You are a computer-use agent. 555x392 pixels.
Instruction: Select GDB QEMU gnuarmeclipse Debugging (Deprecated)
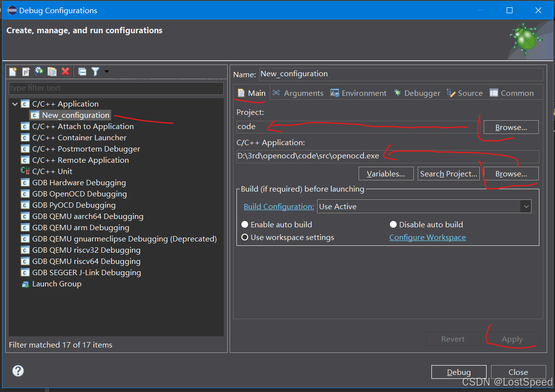[124, 239]
